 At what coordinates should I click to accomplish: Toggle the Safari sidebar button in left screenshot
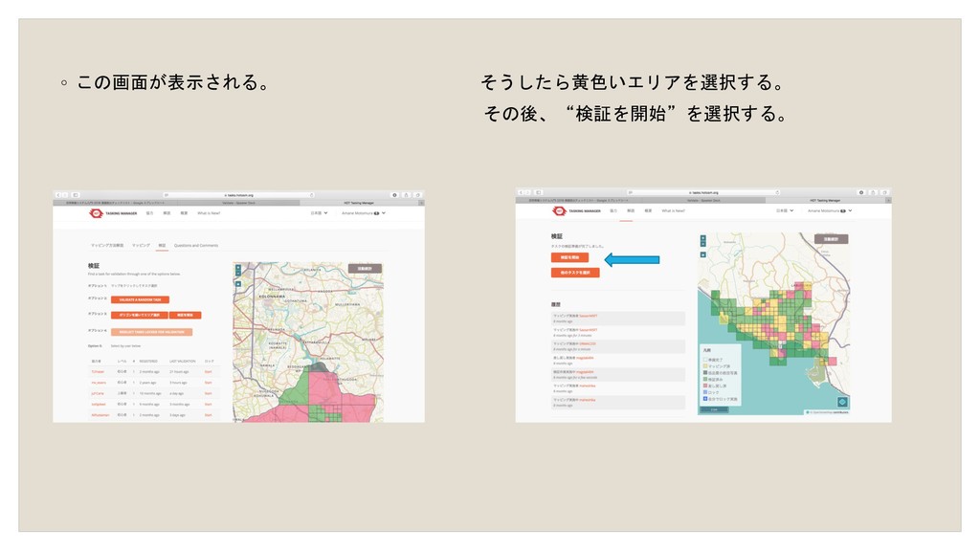pos(75,195)
